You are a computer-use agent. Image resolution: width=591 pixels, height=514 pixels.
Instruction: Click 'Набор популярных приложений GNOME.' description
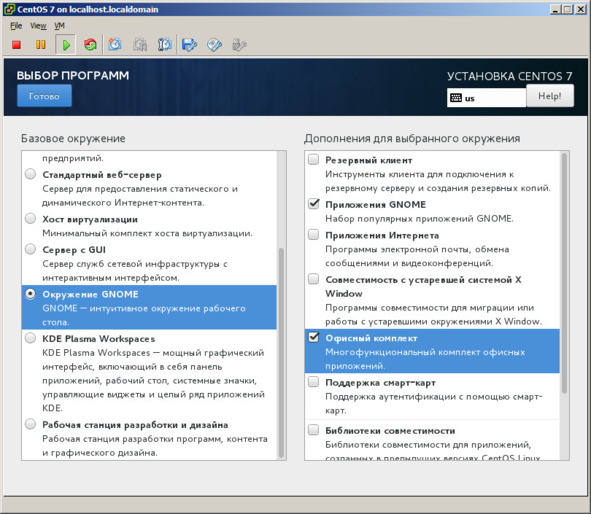click(420, 219)
